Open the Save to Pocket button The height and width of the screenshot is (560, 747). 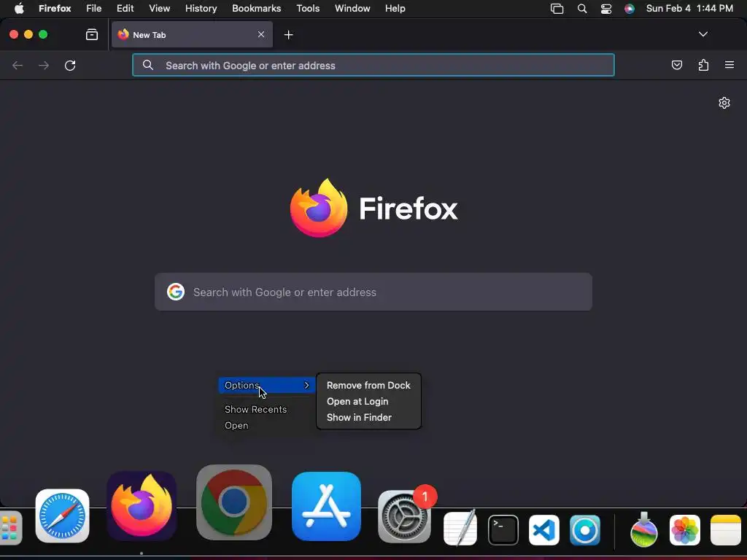pos(676,65)
